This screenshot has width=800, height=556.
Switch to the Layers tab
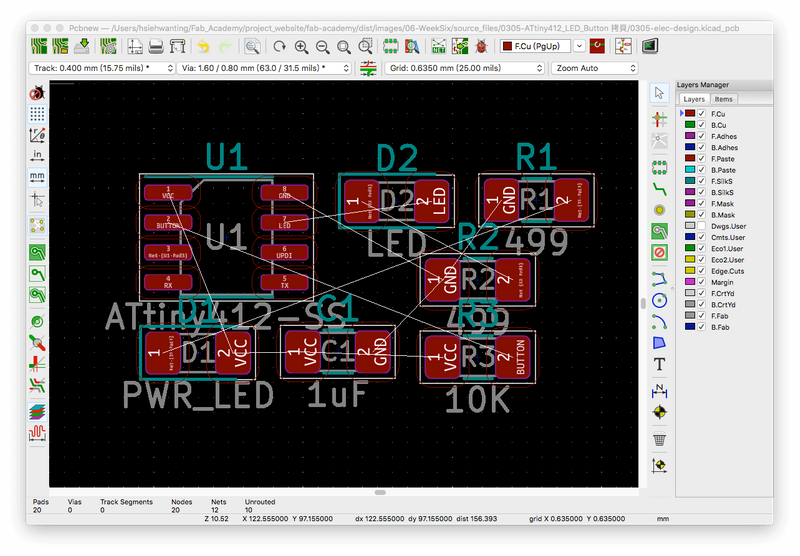click(694, 99)
